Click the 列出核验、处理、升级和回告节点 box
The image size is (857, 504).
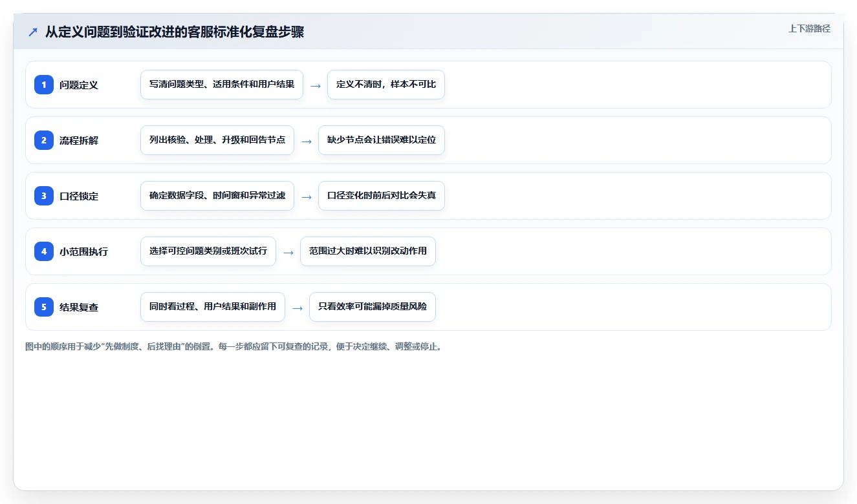tap(217, 140)
